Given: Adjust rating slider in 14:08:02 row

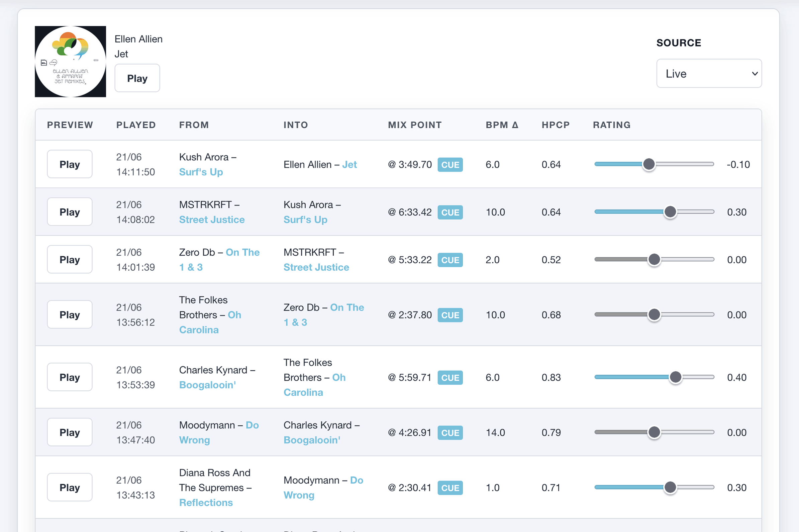Looking at the screenshot, I should [654, 212].
